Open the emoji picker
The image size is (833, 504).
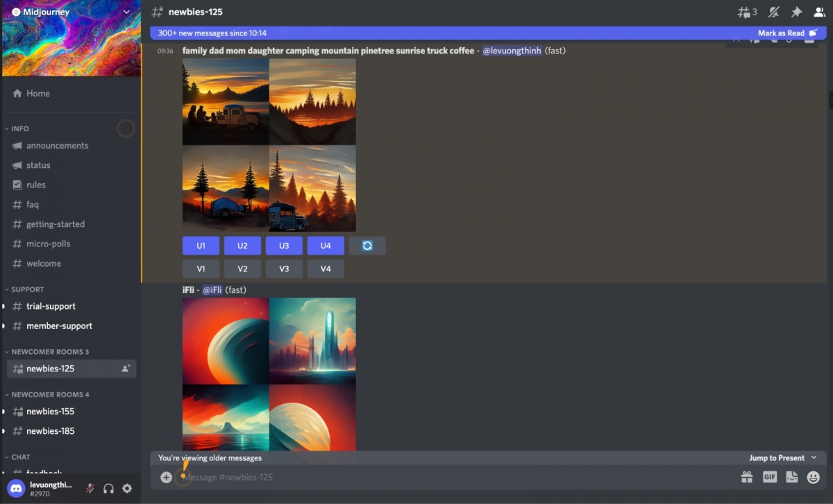click(x=813, y=477)
